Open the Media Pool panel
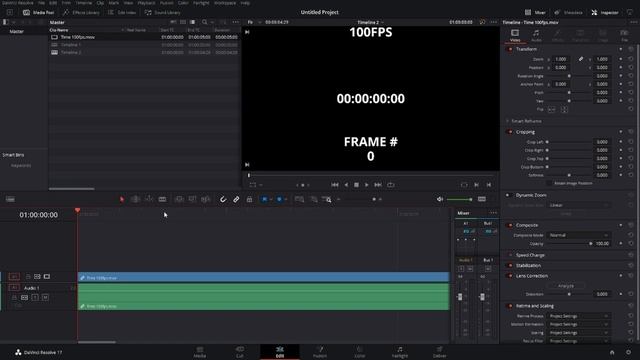This screenshot has width=640, height=360. (38, 13)
